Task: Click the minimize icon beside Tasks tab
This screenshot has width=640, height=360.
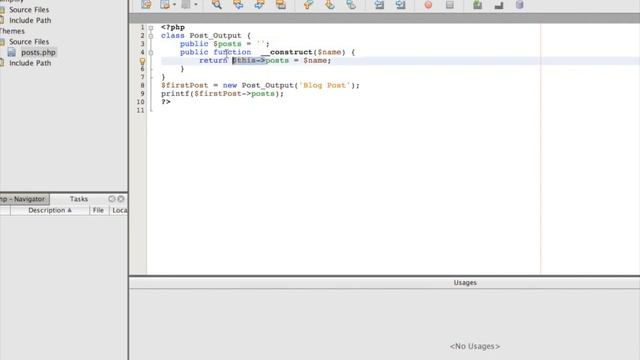Action: point(111,199)
